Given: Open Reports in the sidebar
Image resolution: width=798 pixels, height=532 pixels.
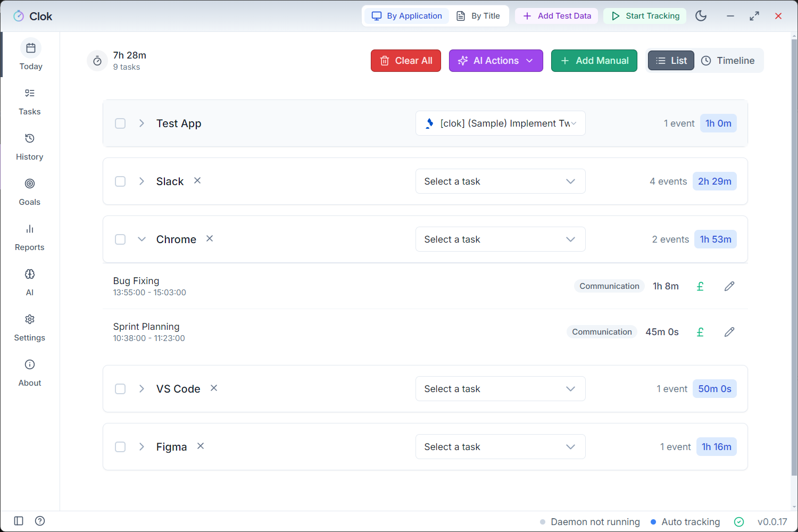Looking at the screenshot, I should click(30, 237).
